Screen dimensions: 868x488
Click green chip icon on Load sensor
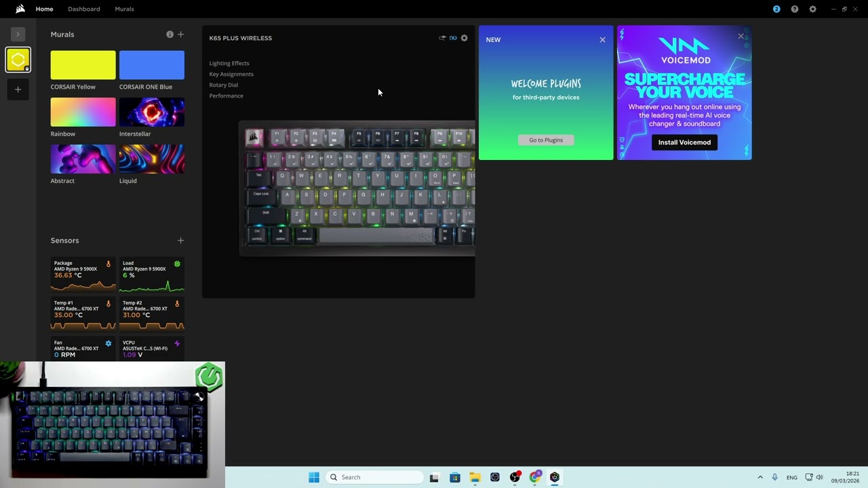click(x=177, y=264)
